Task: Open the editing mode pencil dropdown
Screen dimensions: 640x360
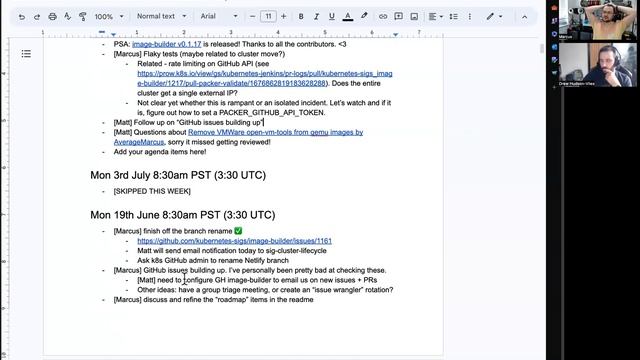Action: (x=494, y=17)
